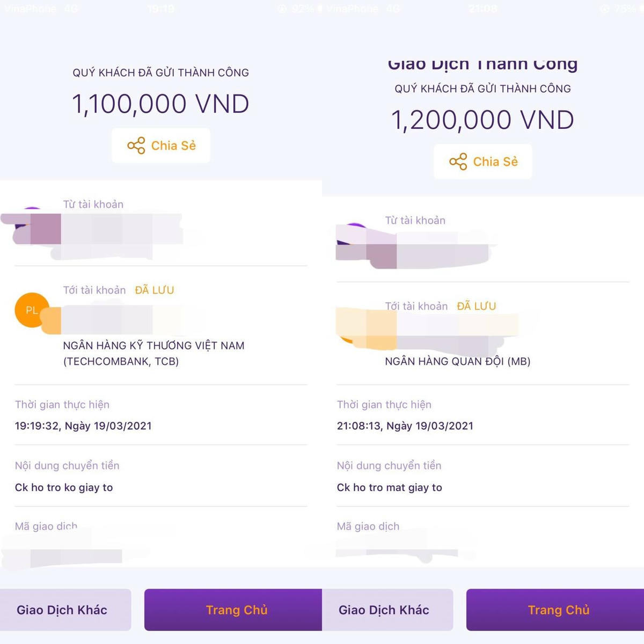The image size is (644, 644).
Task: Click transfer note "Ck ho tro mat giay to"
Action: click(x=390, y=487)
